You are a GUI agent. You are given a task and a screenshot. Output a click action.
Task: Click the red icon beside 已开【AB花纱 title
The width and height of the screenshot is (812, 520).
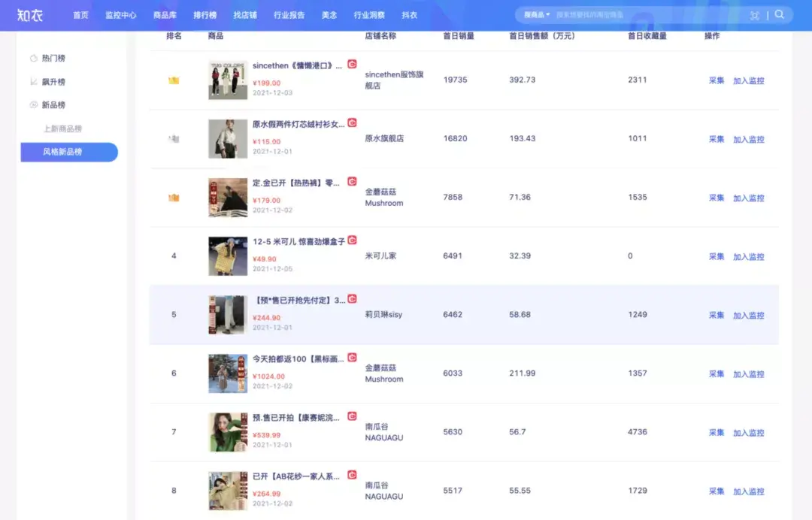352,474
